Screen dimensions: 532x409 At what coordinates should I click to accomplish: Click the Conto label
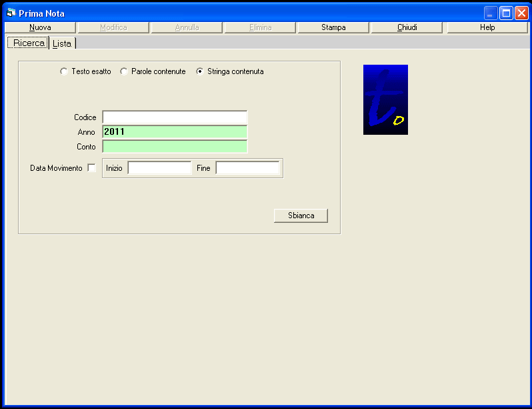[x=86, y=147]
